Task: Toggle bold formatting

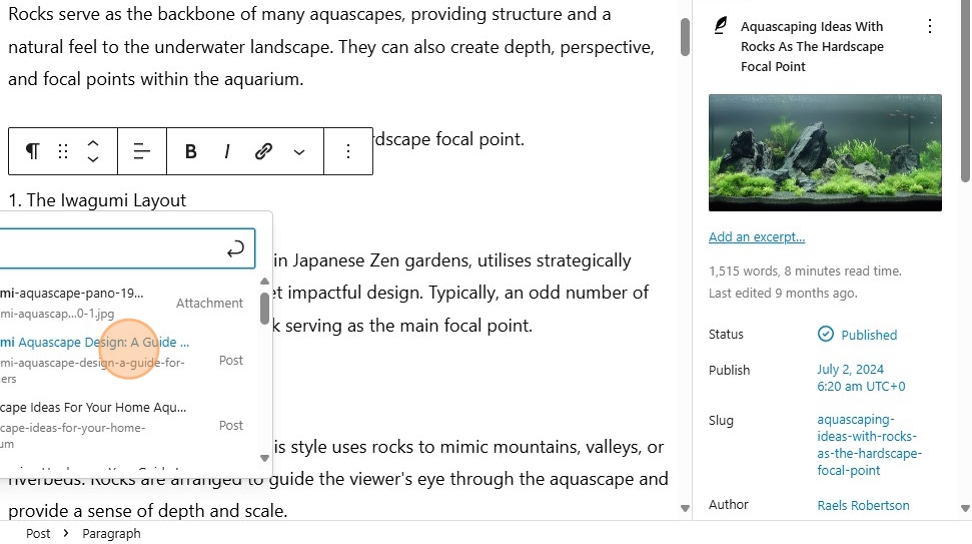Action: pos(191,152)
